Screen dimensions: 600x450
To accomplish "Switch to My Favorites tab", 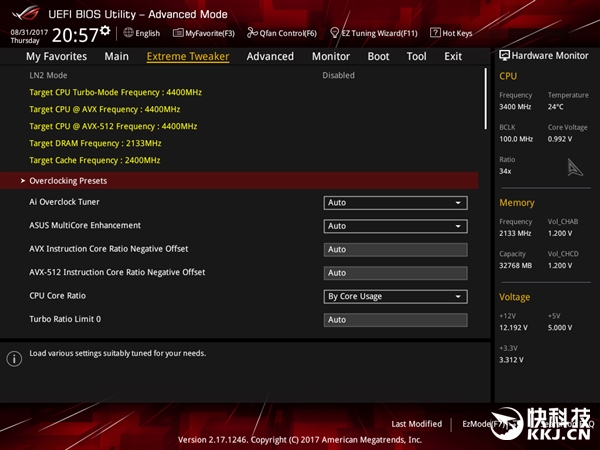I will click(x=57, y=57).
